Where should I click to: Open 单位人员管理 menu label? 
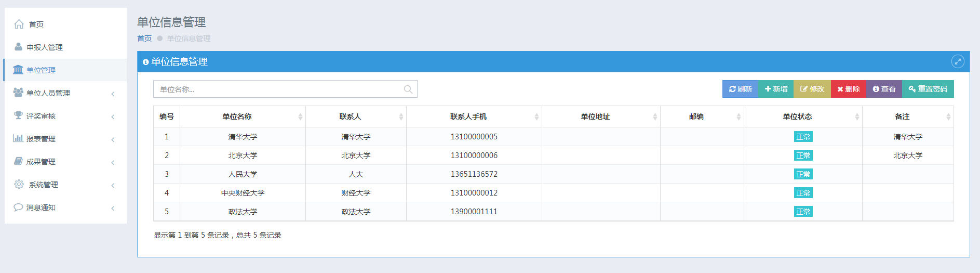(48, 93)
